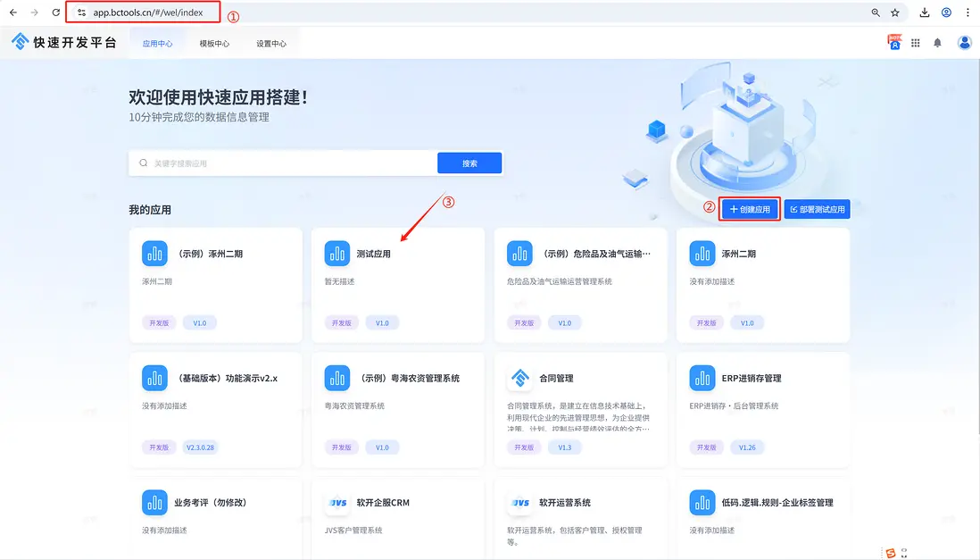Switch to 模板中心 tab
The image size is (980, 560).
click(x=214, y=43)
